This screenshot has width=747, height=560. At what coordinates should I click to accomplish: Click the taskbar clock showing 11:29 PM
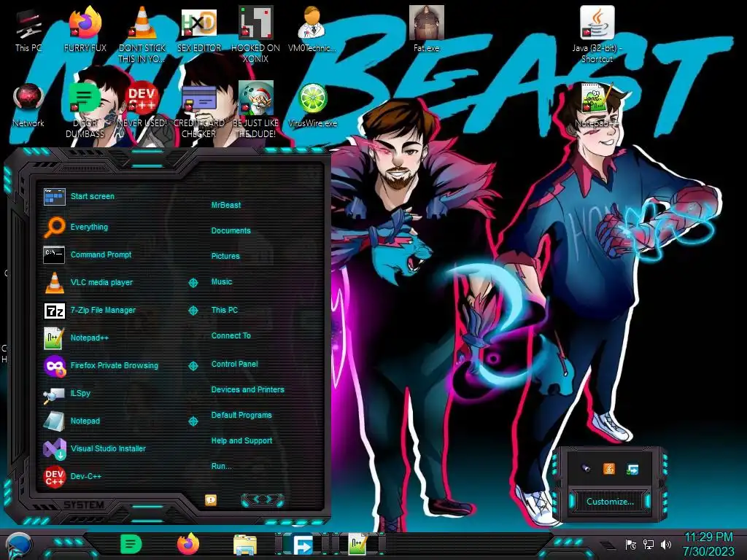pos(708,544)
